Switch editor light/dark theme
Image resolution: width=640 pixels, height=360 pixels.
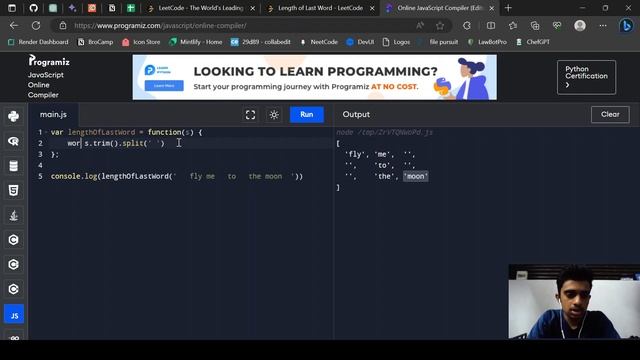click(274, 115)
